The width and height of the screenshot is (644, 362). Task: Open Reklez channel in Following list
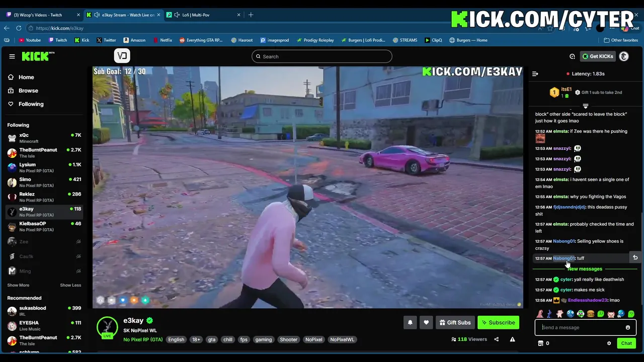pos(44,197)
